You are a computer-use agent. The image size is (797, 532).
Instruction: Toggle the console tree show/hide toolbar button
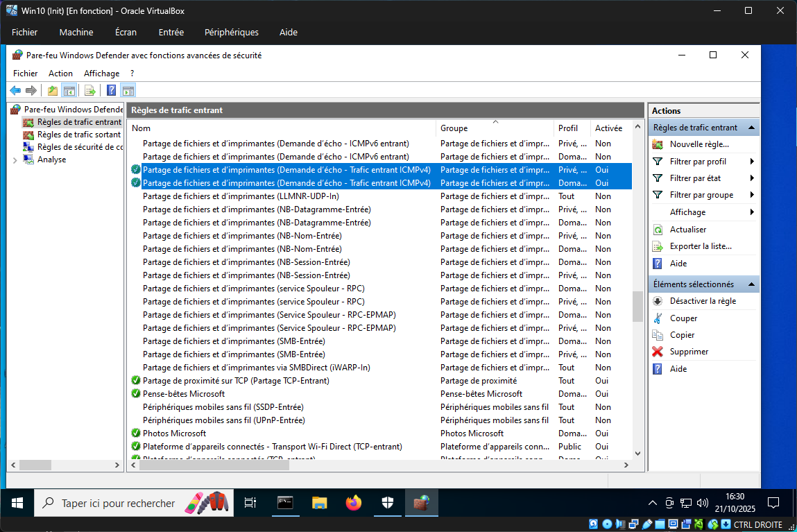(69, 90)
